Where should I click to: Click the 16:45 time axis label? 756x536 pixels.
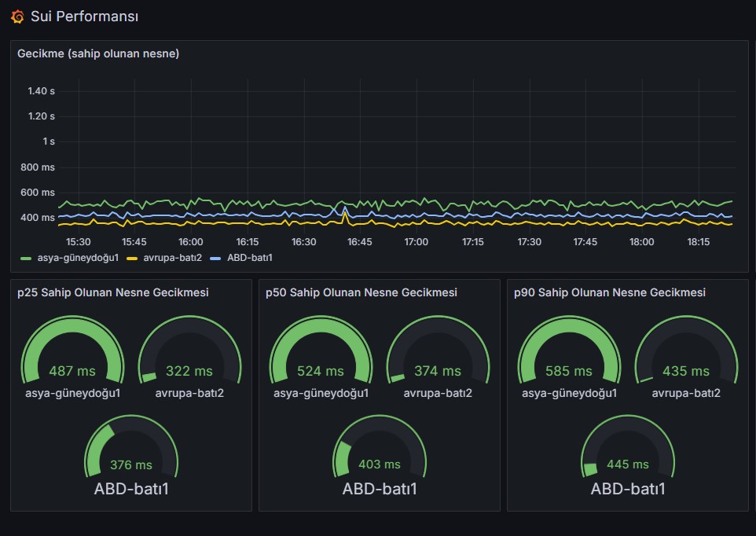click(360, 242)
